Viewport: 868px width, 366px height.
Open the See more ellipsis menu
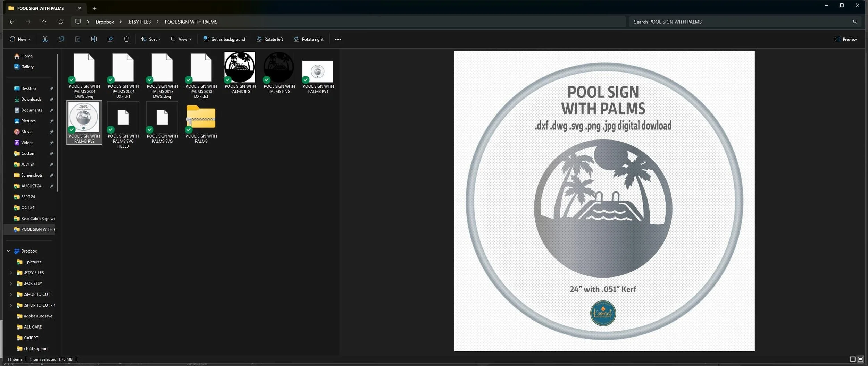tap(338, 39)
